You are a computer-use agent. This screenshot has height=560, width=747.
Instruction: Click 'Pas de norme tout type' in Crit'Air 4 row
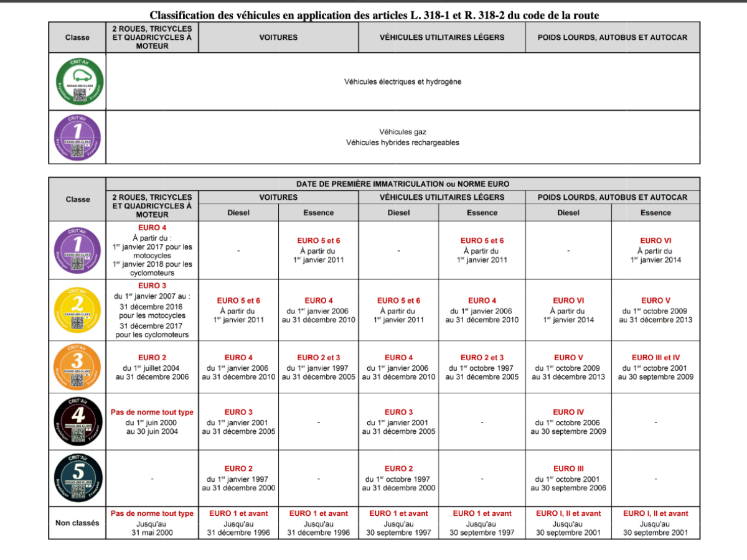(152, 412)
